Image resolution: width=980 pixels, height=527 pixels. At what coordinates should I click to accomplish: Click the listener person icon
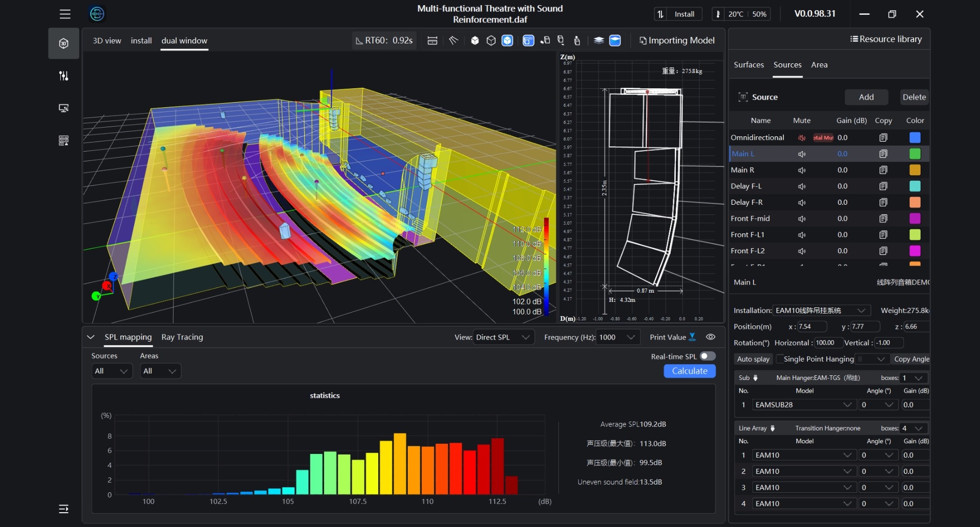[577, 40]
